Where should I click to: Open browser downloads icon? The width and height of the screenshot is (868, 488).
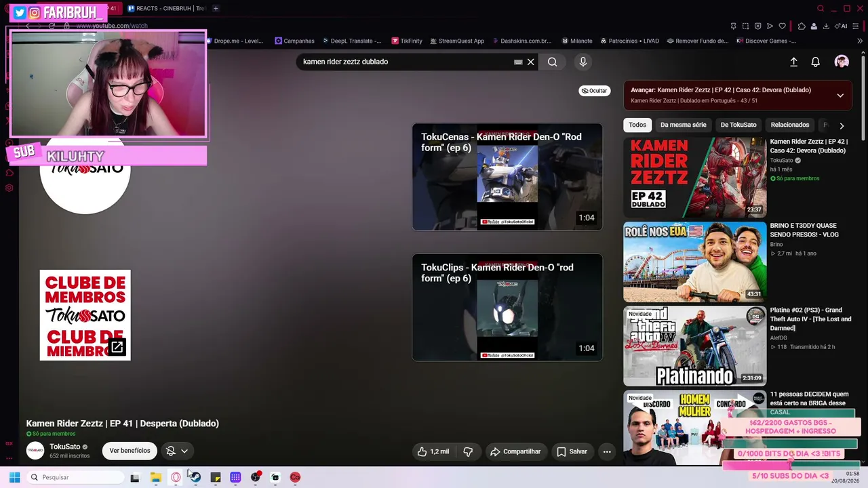point(826,26)
